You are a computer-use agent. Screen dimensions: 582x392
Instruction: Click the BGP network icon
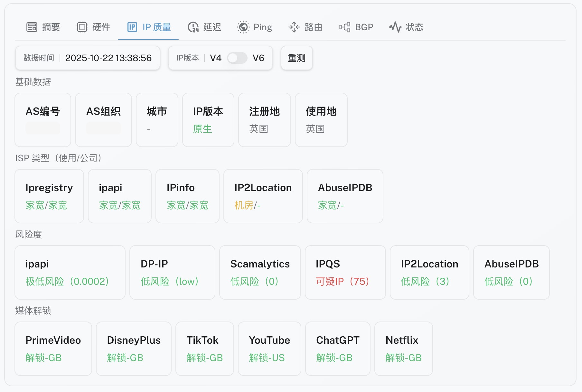click(x=344, y=27)
